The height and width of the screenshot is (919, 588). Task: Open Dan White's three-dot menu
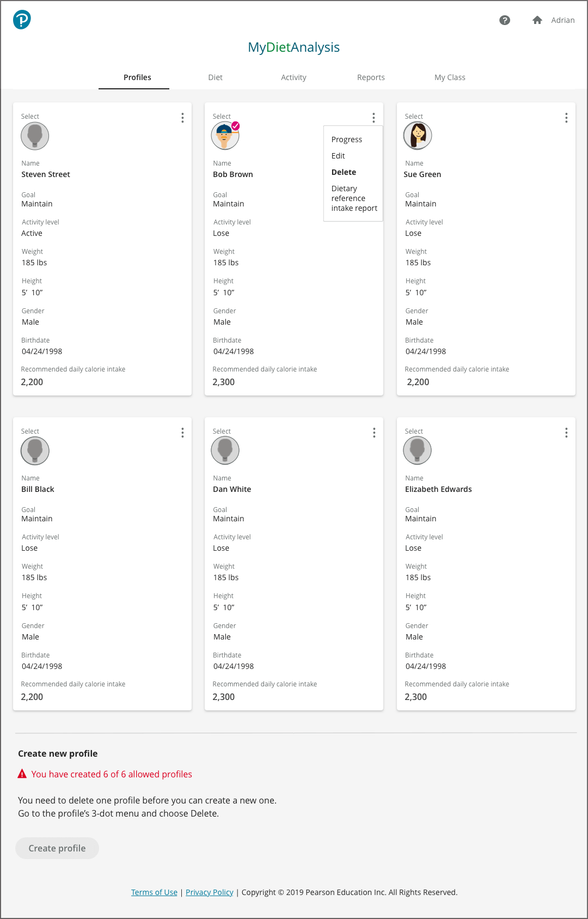coord(374,433)
